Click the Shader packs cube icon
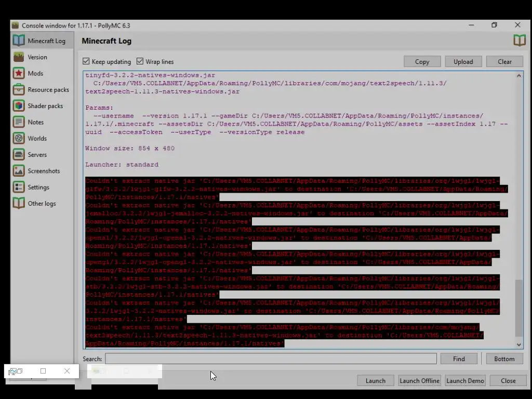The width and height of the screenshot is (532, 399). click(x=19, y=106)
